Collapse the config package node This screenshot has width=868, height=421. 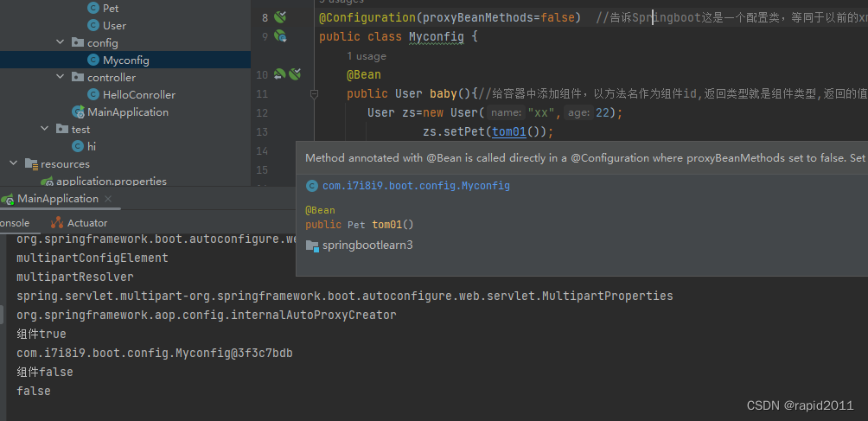pyautogui.click(x=61, y=42)
